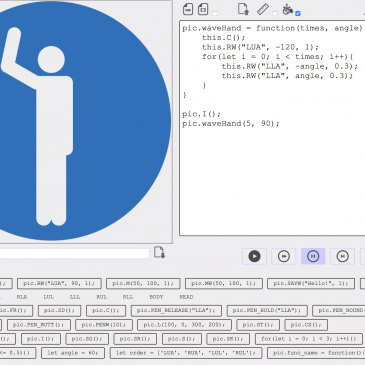Viewport: 365px width, 365px height.
Task: Select the HEAD part label
Action: 186,297
